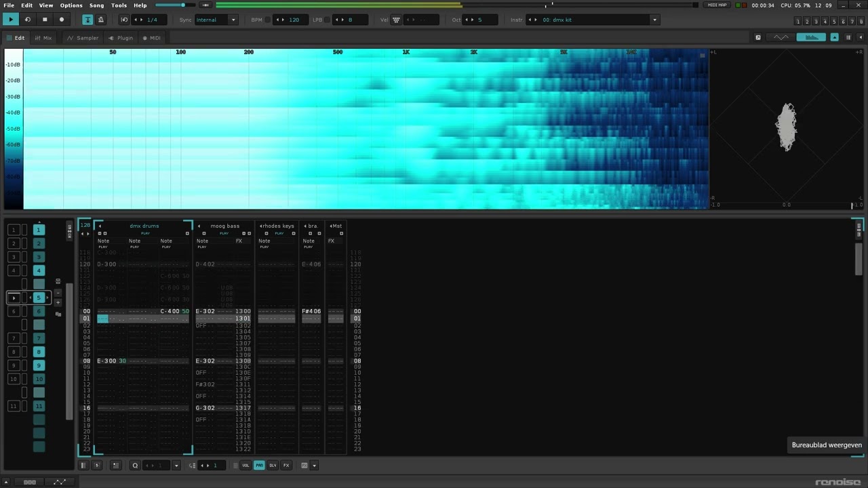868x488 pixels.
Task: Toggle the disk browser list icon
Action: (x=848, y=37)
